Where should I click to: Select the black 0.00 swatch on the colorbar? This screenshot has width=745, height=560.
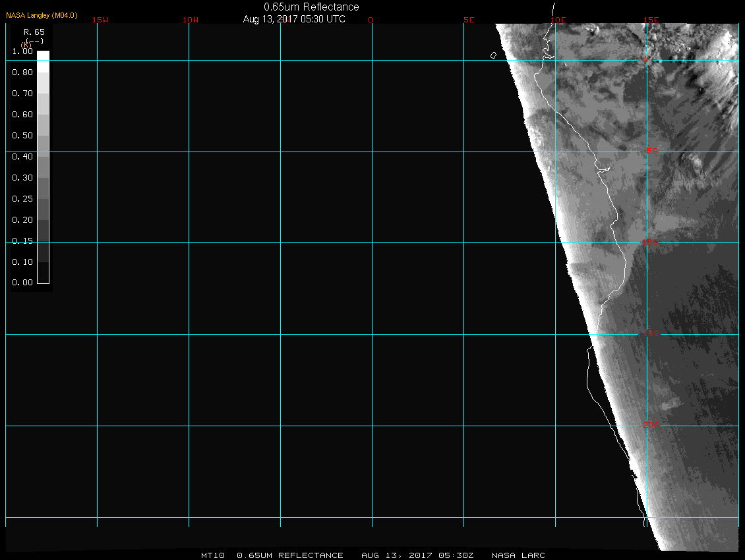coord(43,277)
